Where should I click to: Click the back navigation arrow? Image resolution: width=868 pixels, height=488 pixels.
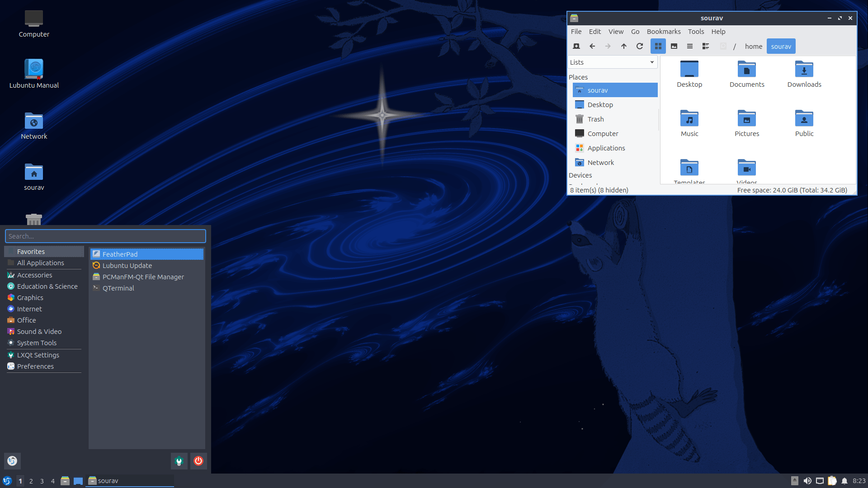coord(592,46)
